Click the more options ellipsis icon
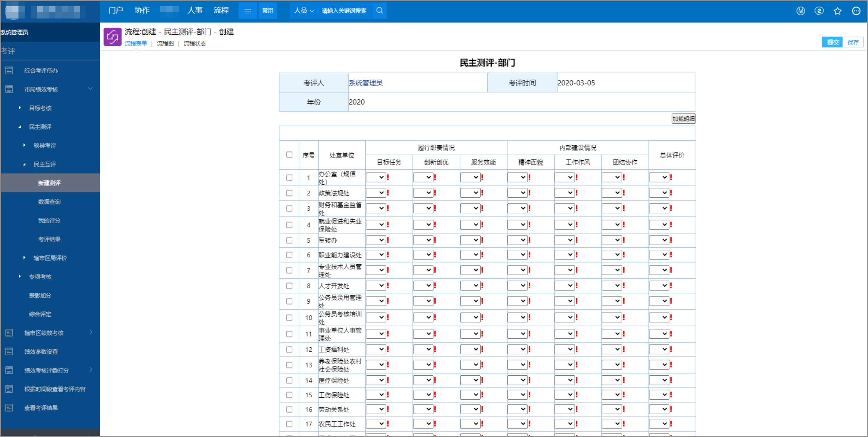The height and width of the screenshot is (437, 868). click(856, 11)
